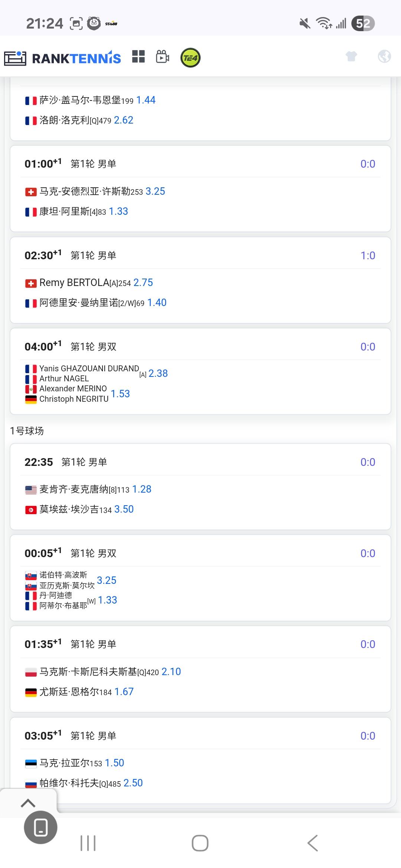Tap the floating phone icon button
The width and height of the screenshot is (401, 868).
coord(40,827)
